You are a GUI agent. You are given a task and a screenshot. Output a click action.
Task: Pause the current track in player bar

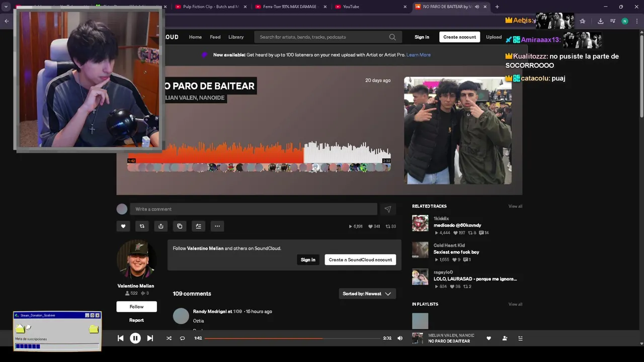[x=135, y=338]
